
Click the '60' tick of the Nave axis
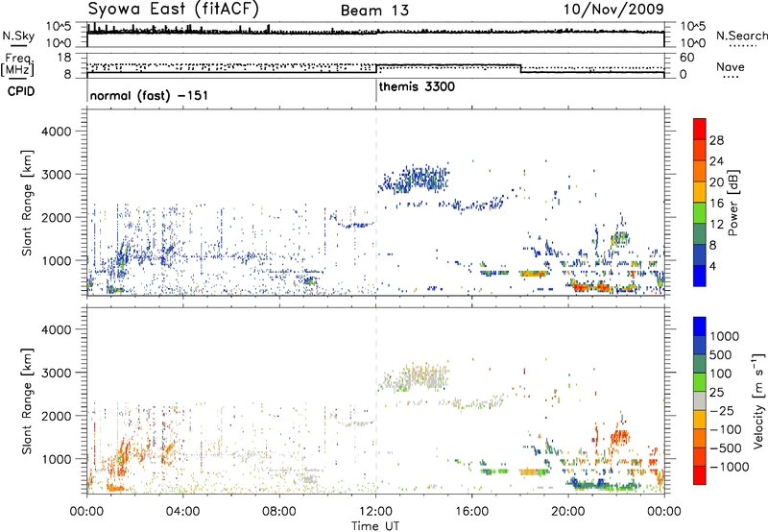pos(687,58)
